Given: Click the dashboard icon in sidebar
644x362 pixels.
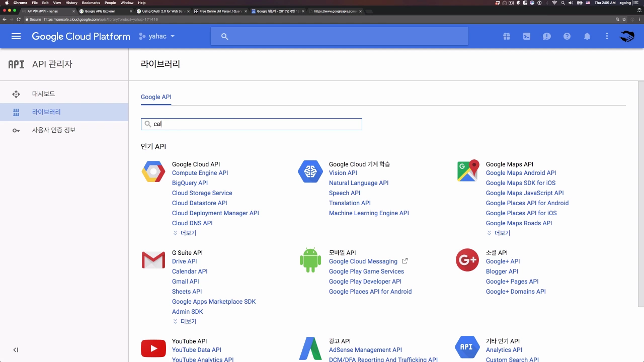Looking at the screenshot, I should [x=16, y=94].
